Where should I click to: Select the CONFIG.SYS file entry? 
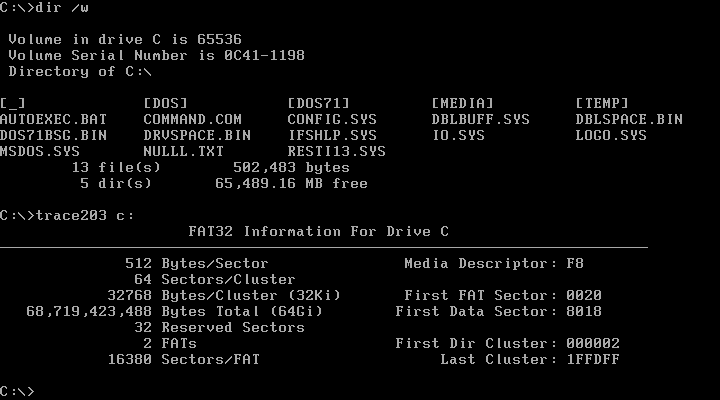pos(332,119)
